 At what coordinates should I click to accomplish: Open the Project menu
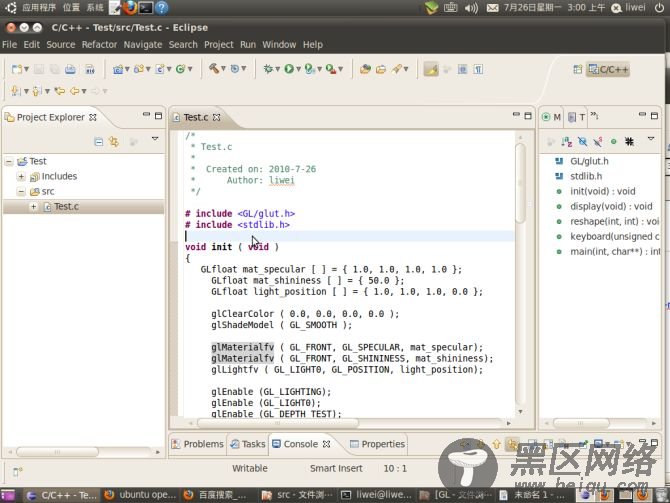(219, 45)
